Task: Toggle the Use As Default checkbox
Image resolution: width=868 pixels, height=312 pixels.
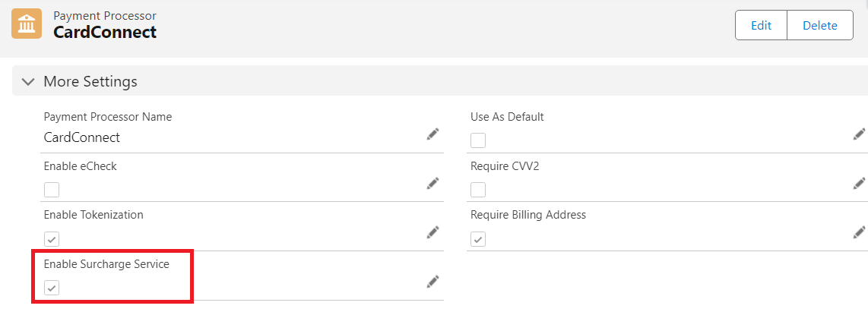Action: (478, 140)
